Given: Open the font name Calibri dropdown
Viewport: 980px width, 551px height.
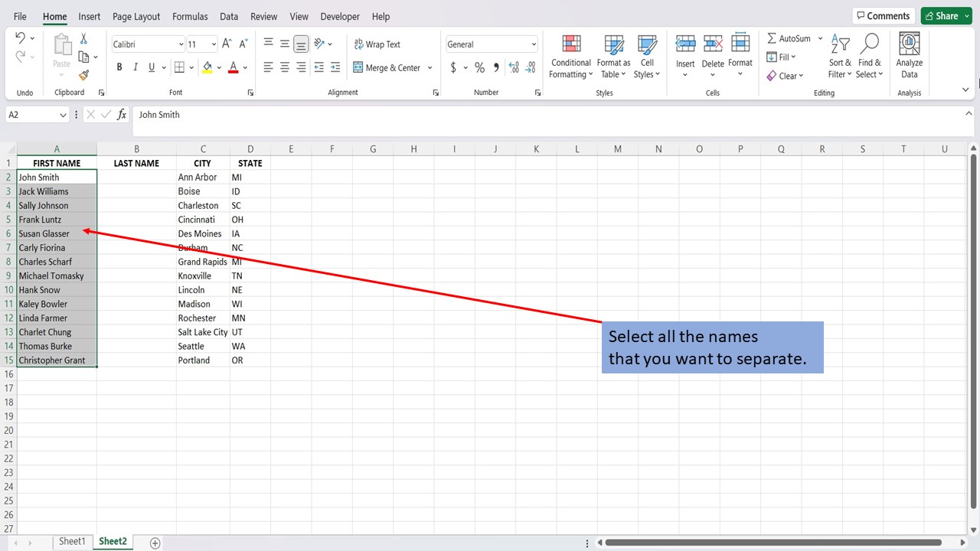Looking at the screenshot, I should [181, 44].
